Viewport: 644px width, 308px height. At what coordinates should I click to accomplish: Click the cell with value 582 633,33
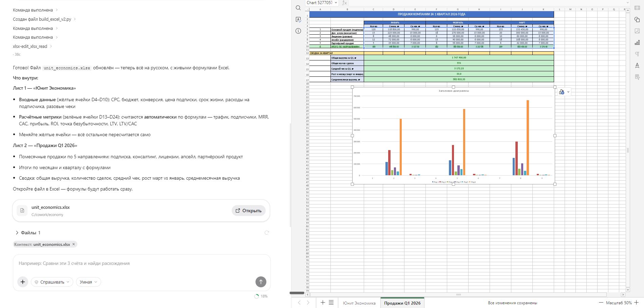click(459, 79)
